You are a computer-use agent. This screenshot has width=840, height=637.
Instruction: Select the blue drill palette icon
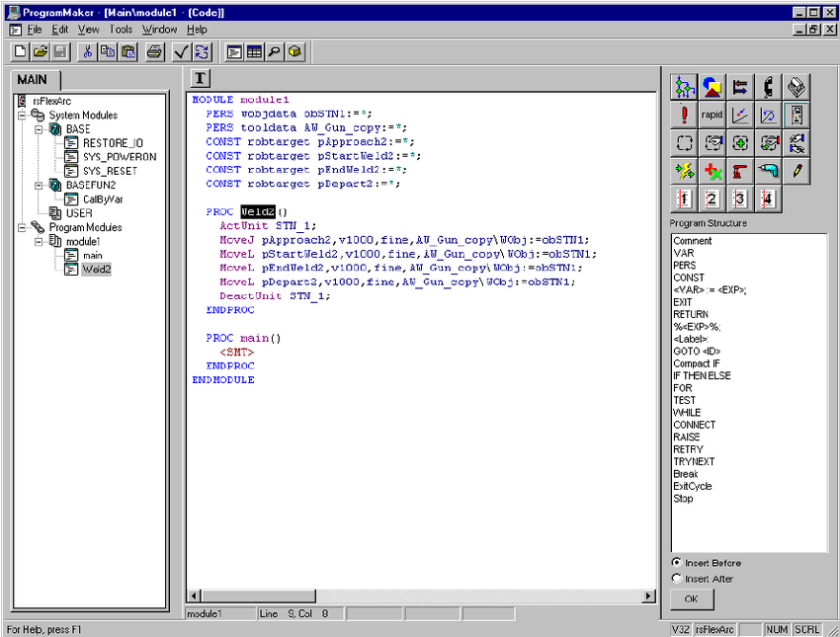coord(768,171)
